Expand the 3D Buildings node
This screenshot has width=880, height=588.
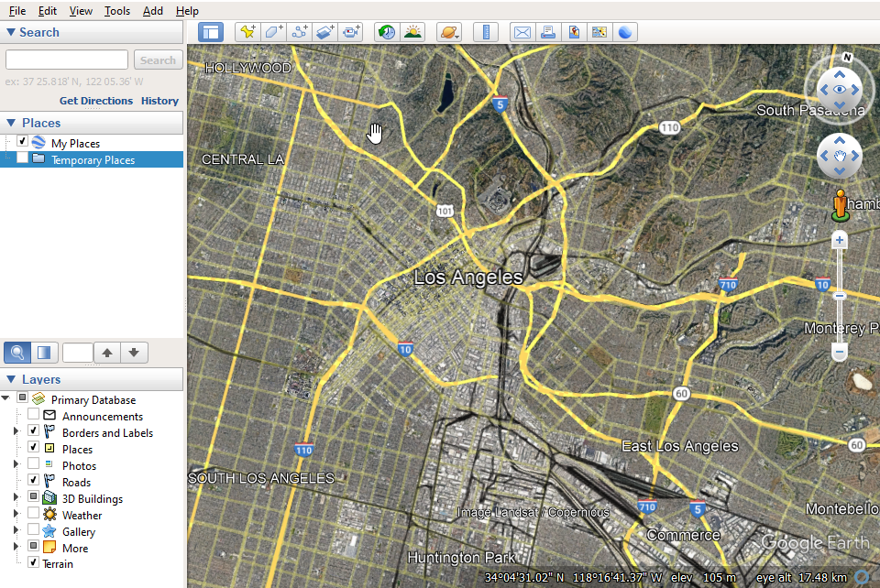pos(16,497)
